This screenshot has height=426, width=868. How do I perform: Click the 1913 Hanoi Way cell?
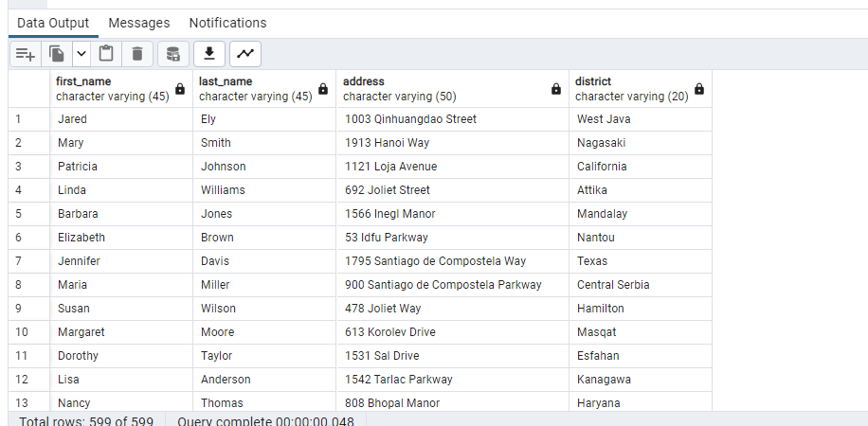tap(452, 143)
